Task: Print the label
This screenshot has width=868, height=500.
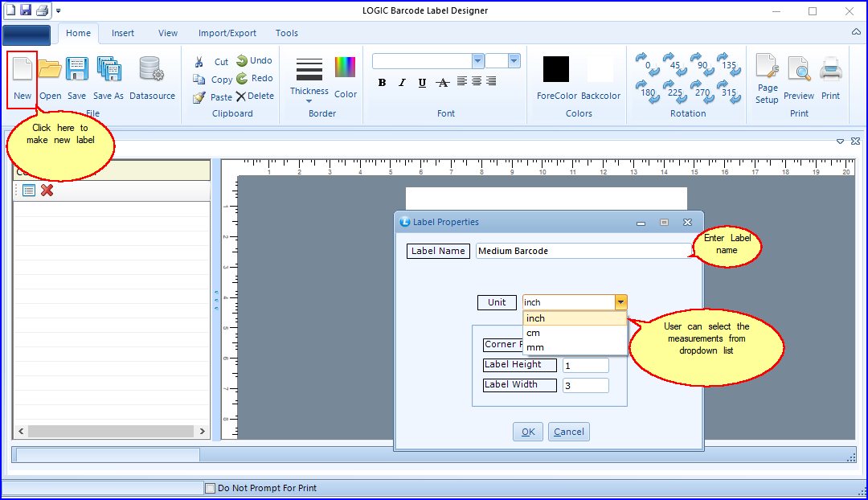Action: (830, 80)
